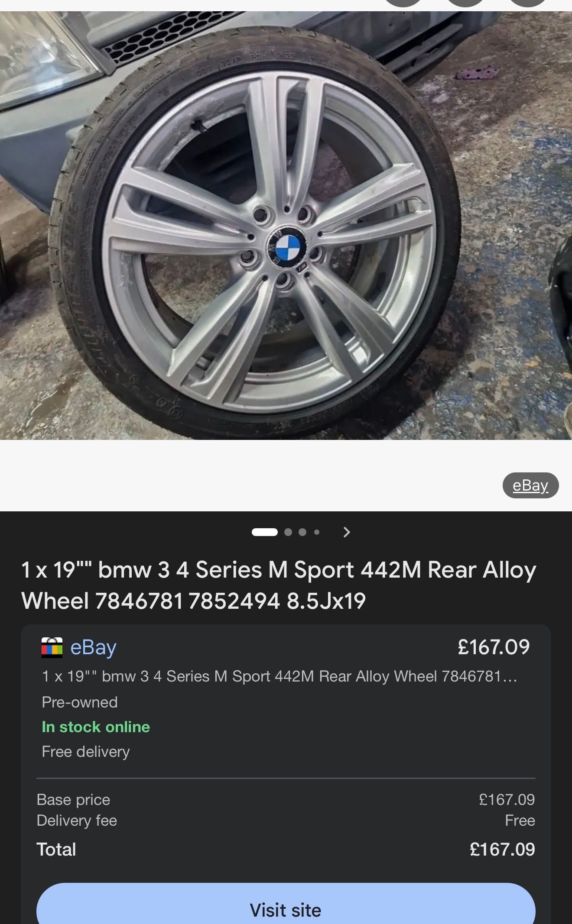Select the active first carousel indicator pill

tap(265, 532)
